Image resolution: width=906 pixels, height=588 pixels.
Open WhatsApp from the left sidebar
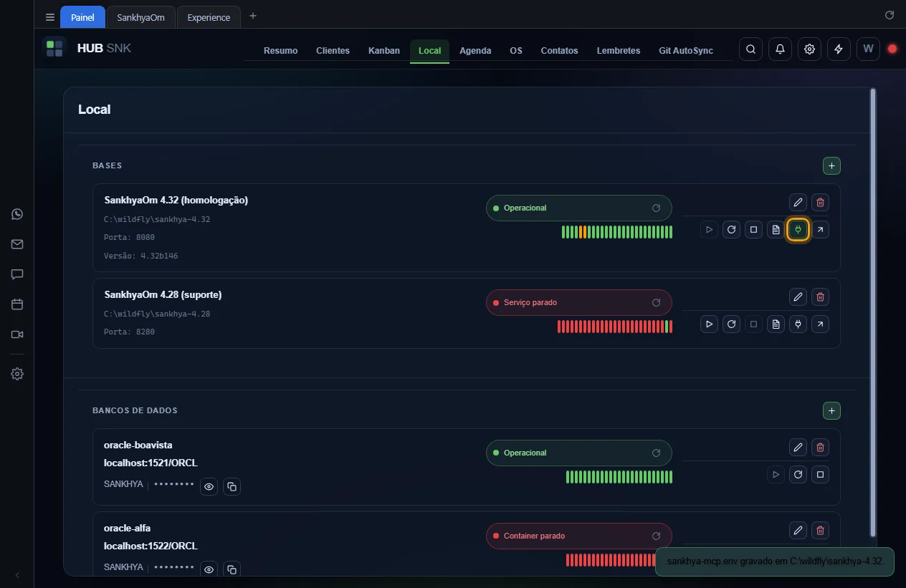click(17, 214)
